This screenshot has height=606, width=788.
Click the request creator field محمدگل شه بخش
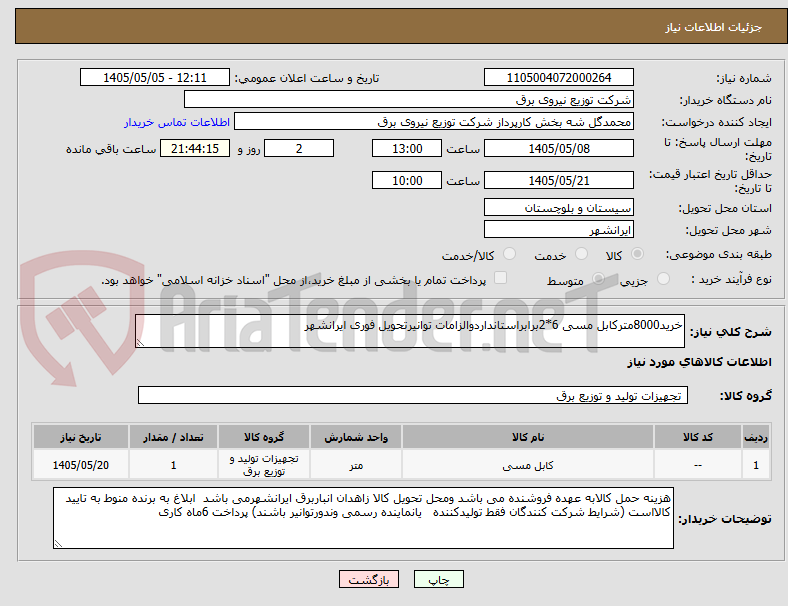(x=434, y=122)
